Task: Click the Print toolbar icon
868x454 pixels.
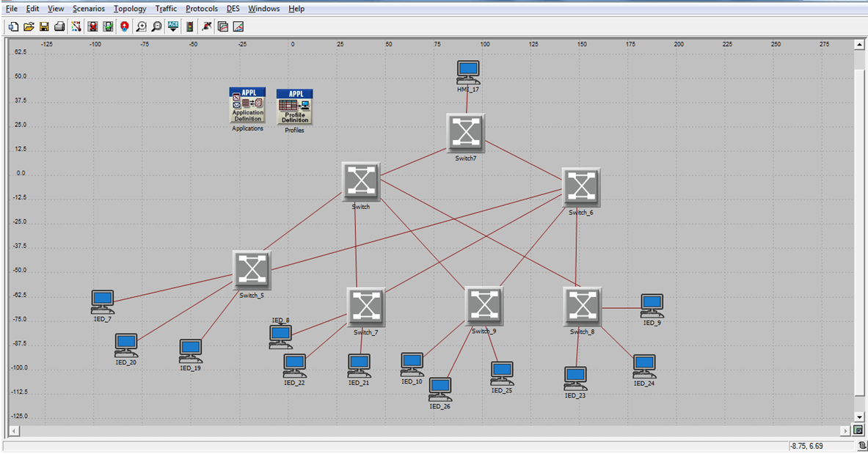Action: 59,26
